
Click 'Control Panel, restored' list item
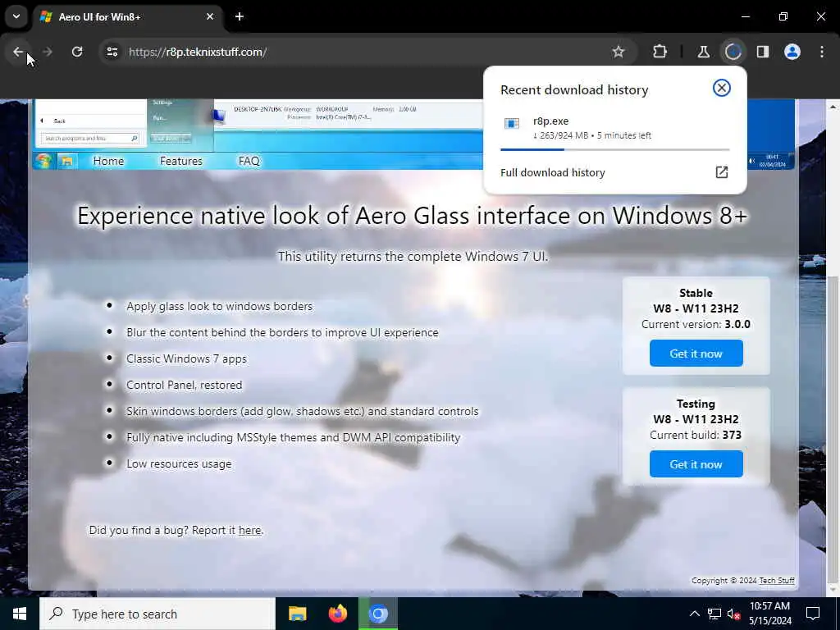185,385
